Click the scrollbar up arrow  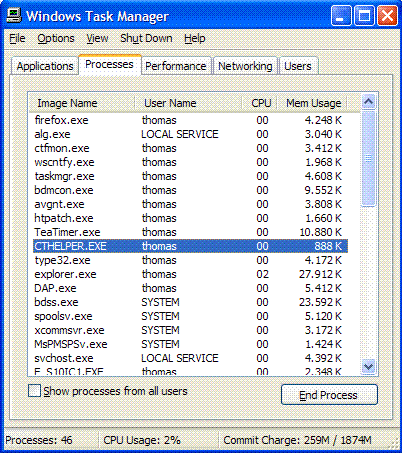point(369,102)
